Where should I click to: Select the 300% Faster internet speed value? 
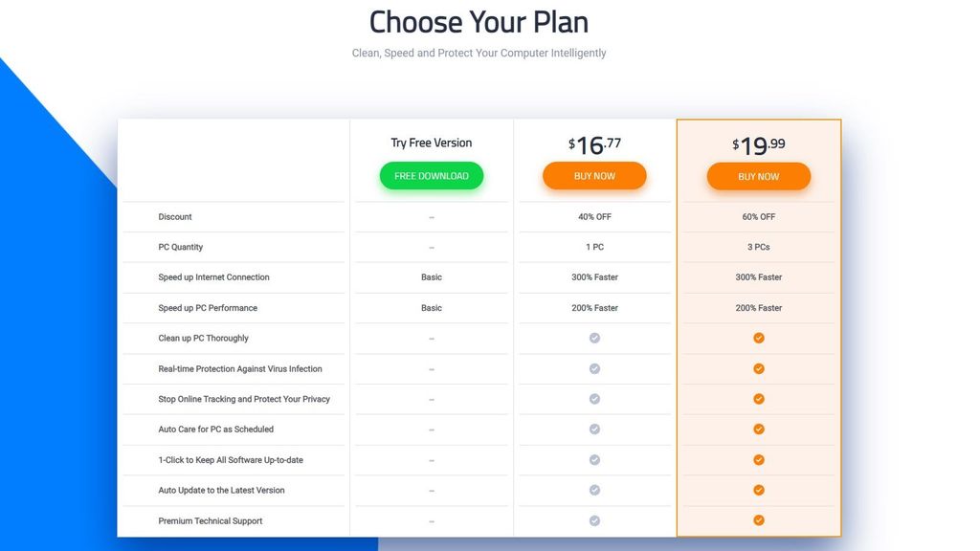tap(594, 276)
